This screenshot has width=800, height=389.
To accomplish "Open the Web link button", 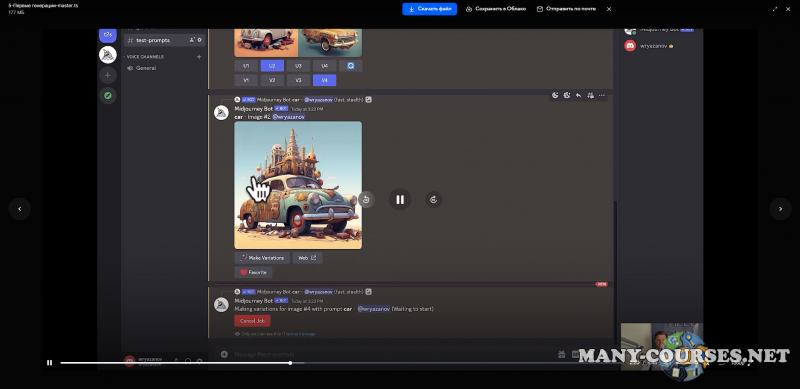I will tap(307, 258).
